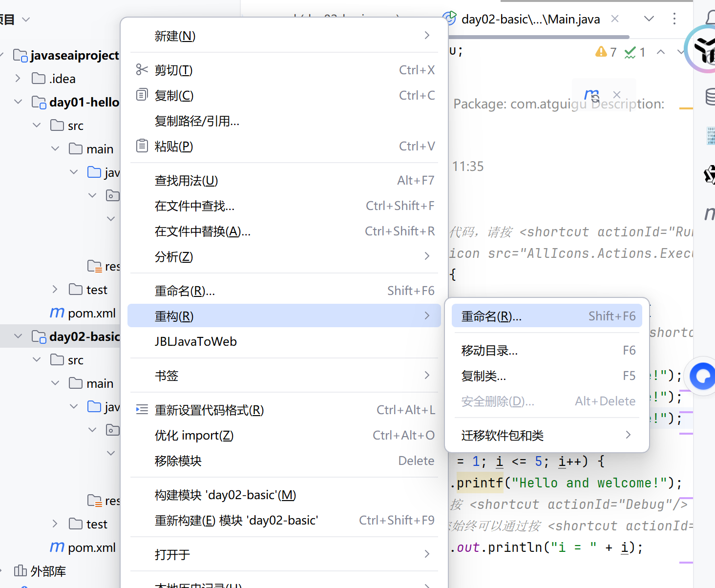Open the highlighted 重构(R) submenu entry
Image resolution: width=715 pixels, height=588 pixels.
(x=284, y=315)
